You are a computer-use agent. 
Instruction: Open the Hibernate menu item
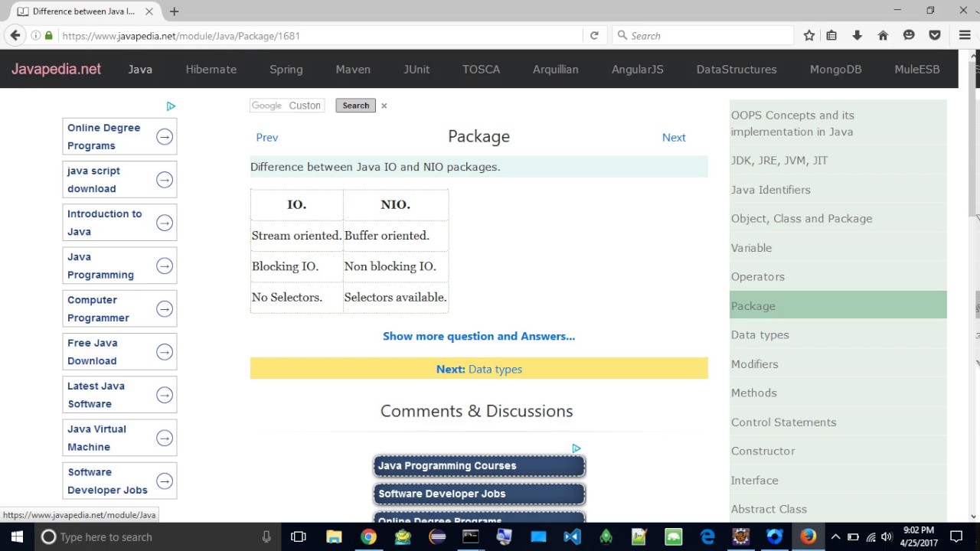click(x=211, y=69)
